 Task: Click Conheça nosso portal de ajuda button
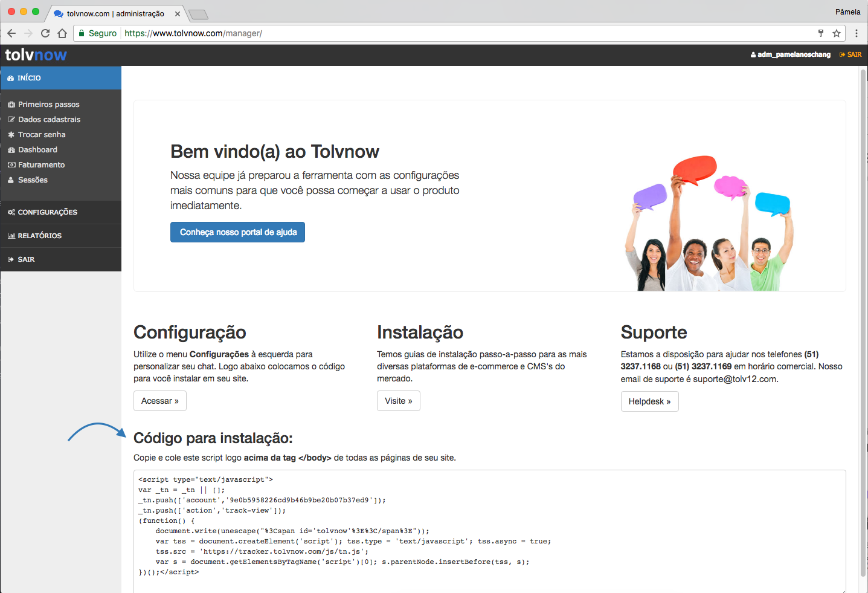click(237, 232)
